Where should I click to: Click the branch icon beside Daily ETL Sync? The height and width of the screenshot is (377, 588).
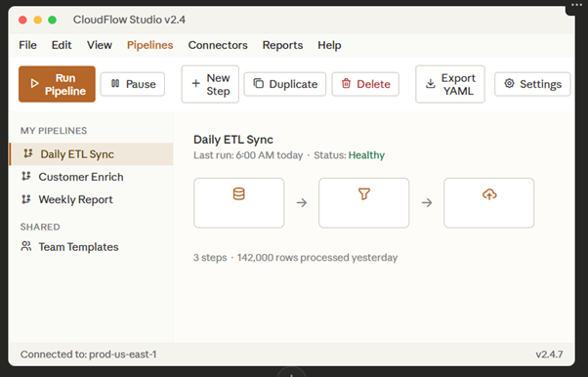(x=28, y=153)
